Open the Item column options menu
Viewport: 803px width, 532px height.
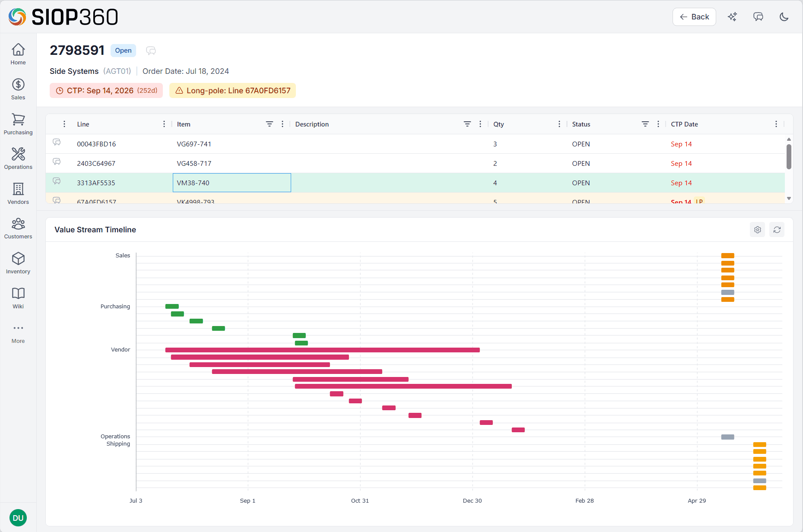282,124
